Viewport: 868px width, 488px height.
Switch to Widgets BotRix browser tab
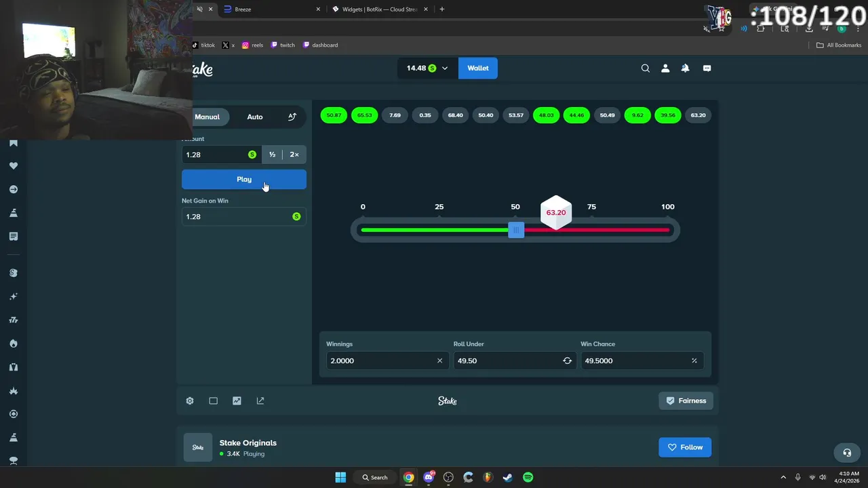380,9
